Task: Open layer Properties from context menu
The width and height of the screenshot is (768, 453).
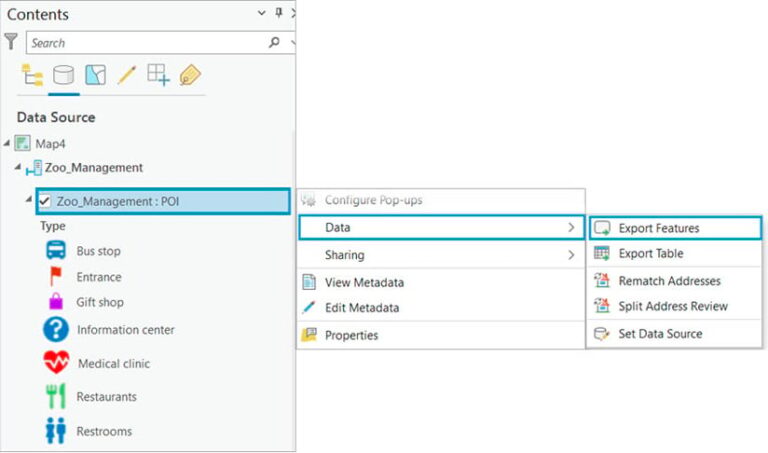Action: [441, 335]
